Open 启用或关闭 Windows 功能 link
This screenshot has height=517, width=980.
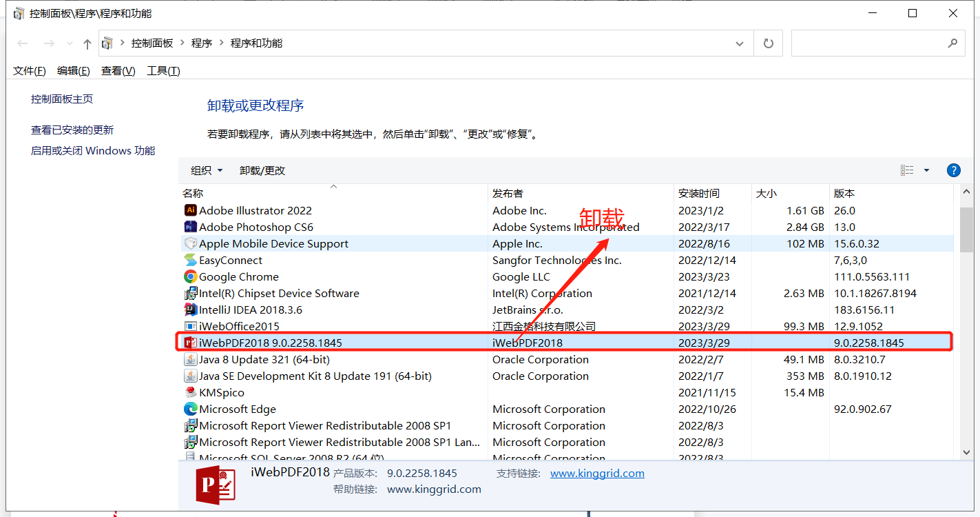coord(93,151)
